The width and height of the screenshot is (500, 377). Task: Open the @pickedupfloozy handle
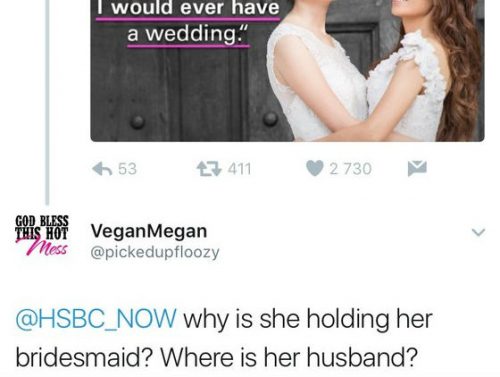155,253
